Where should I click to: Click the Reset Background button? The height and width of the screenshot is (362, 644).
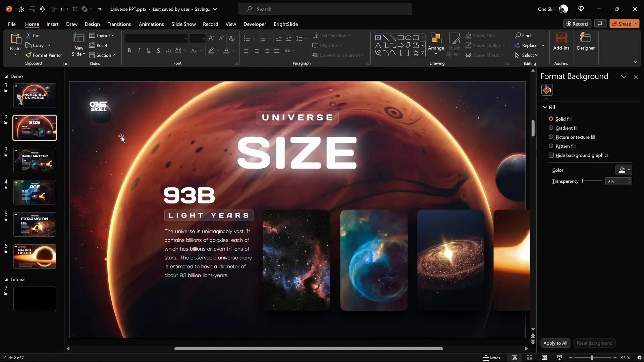(594, 343)
